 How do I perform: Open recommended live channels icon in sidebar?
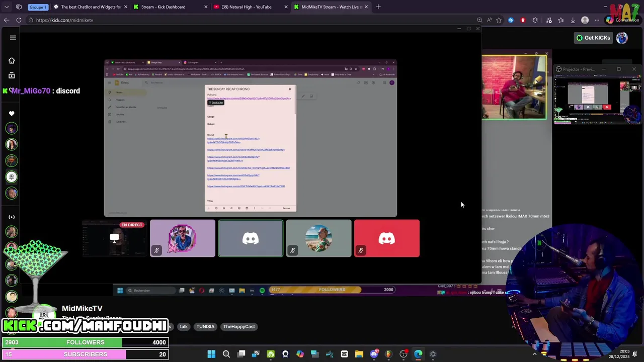pyautogui.click(x=12, y=217)
